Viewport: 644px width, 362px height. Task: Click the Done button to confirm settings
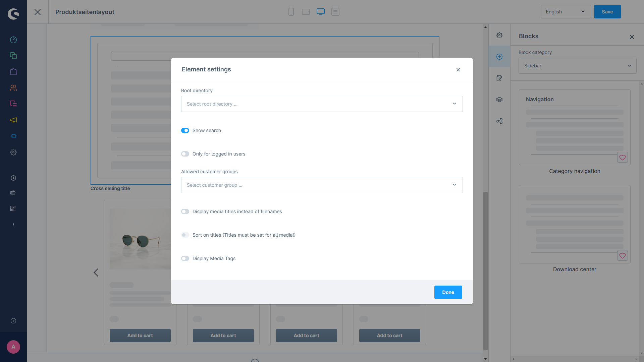(x=448, y=292)
